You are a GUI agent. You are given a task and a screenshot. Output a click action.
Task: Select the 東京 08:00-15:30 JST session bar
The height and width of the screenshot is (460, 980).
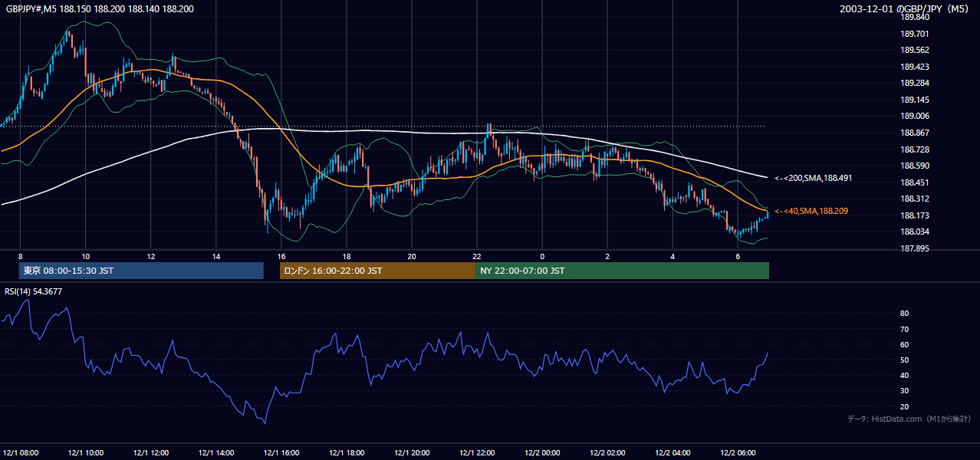[x=141, y=271]
